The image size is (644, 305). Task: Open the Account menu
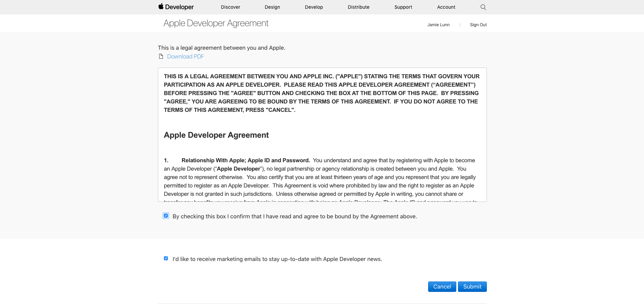tap(446, 7)
